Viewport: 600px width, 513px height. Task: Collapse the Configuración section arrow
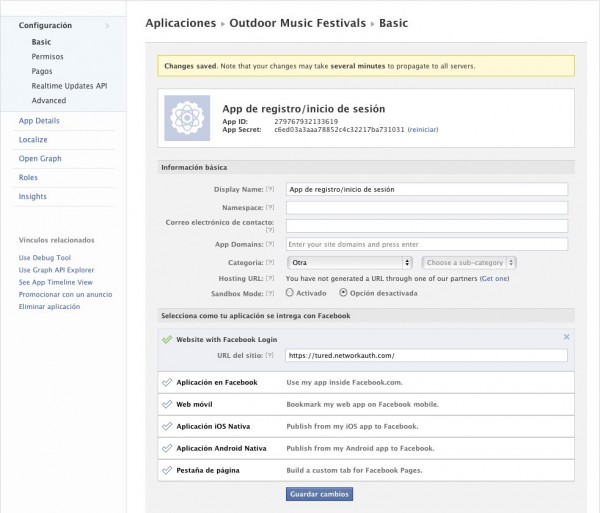[108, 26]
